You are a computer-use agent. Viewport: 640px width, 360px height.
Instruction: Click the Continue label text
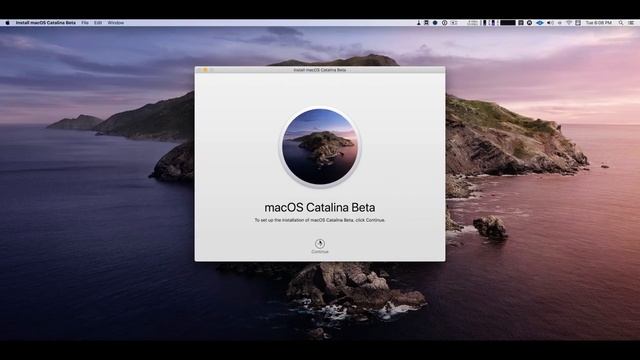pyautogui.click(x=320, y=252)
